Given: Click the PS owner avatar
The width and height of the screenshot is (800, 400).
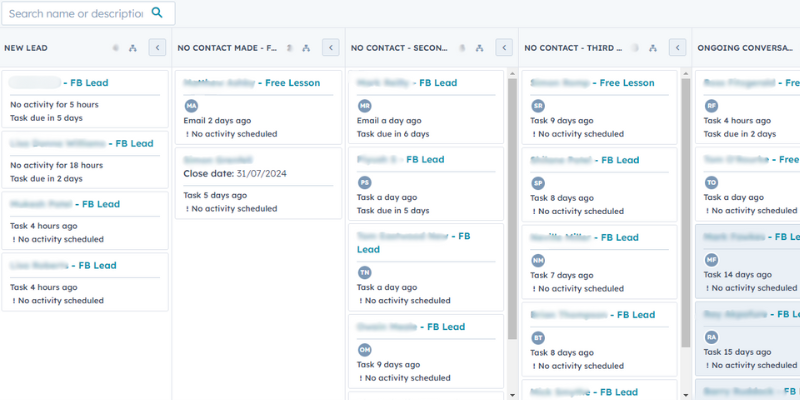Looking at the screenshot, I should pyautogui.click(x=365, y=183).
